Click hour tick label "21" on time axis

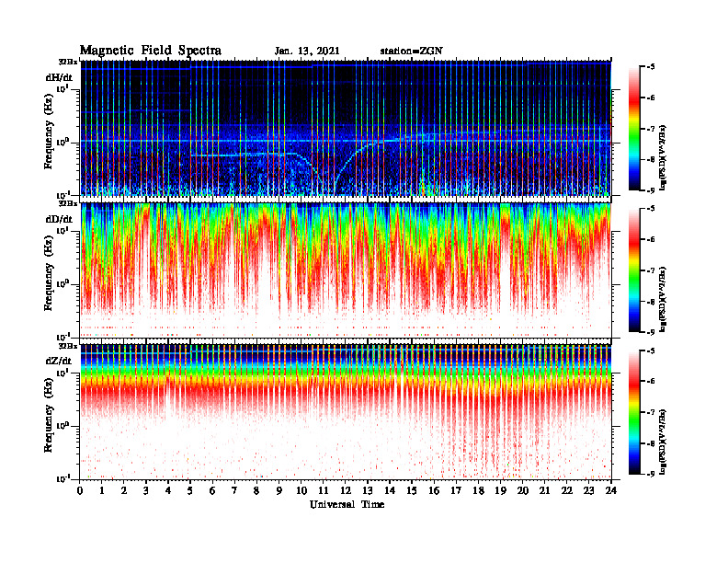(x=544, y=490)
